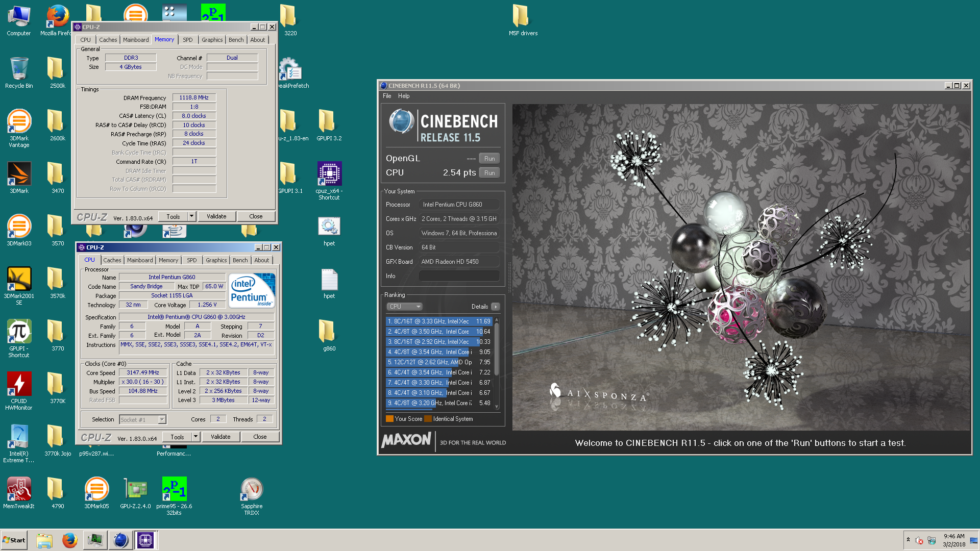980x551 pixels.
Task: Switch to CPU-Z from the taskbar
Action: click(x=145, y=540)
